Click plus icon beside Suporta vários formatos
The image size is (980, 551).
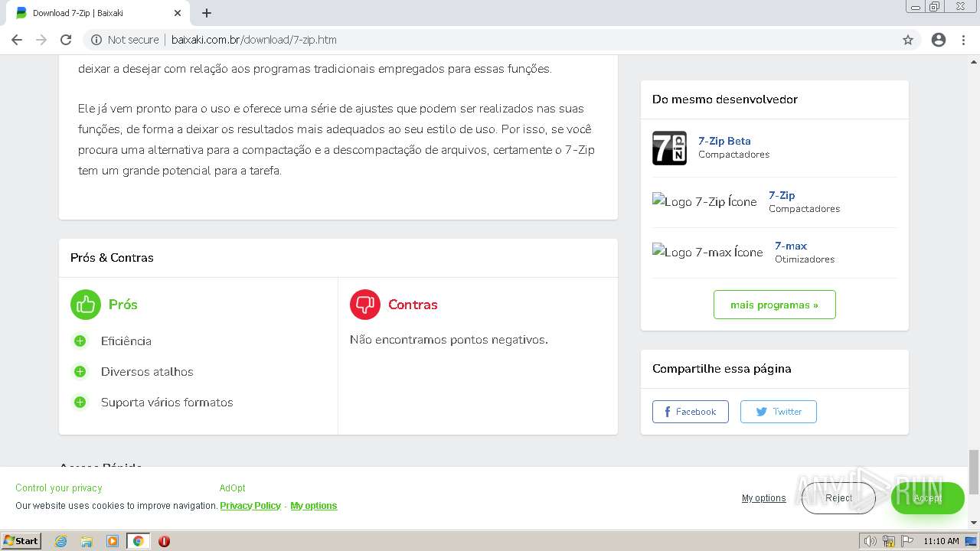pos(80,402)
